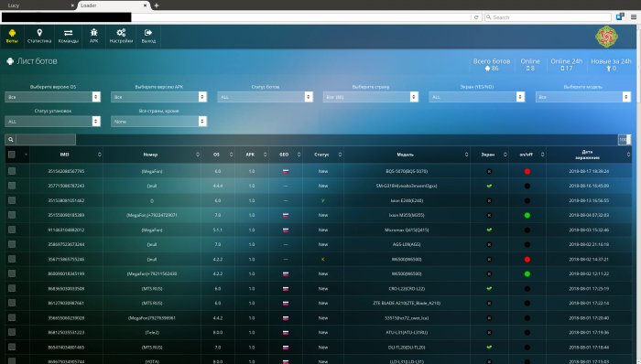This screenshot has height=364, width=641.
Task: Click the browser Search box
Action: click(x=548, y=17)
